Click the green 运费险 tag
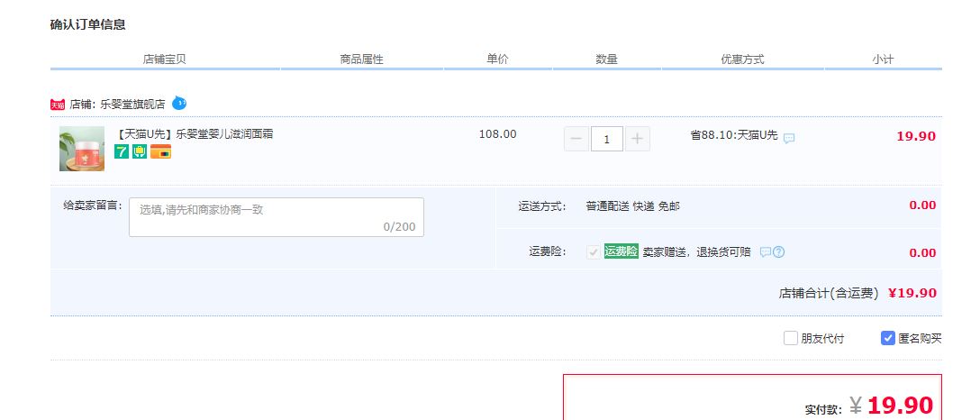 tap(622, 251)
